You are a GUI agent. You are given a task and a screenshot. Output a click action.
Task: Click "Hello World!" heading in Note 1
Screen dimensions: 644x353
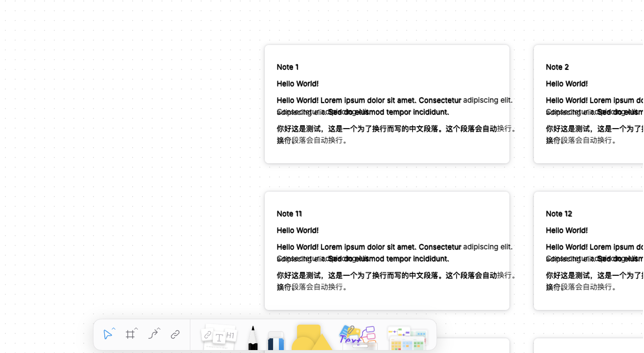298,84
